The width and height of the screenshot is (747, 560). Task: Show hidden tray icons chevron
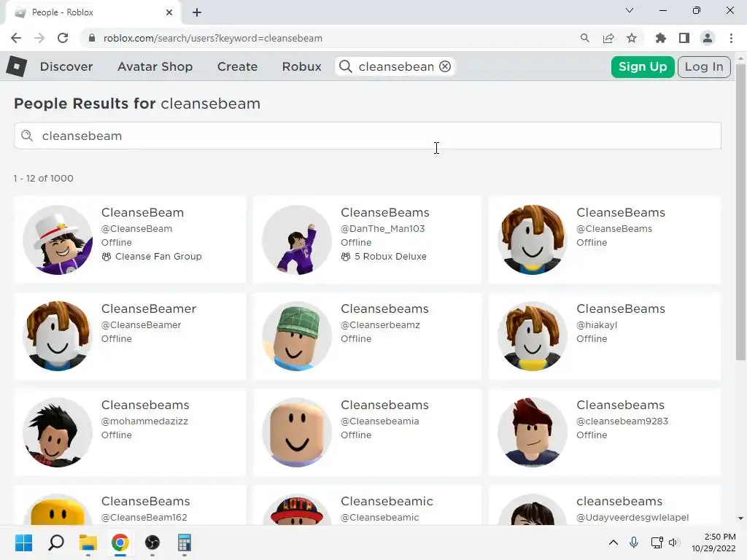tap(614, 542)
